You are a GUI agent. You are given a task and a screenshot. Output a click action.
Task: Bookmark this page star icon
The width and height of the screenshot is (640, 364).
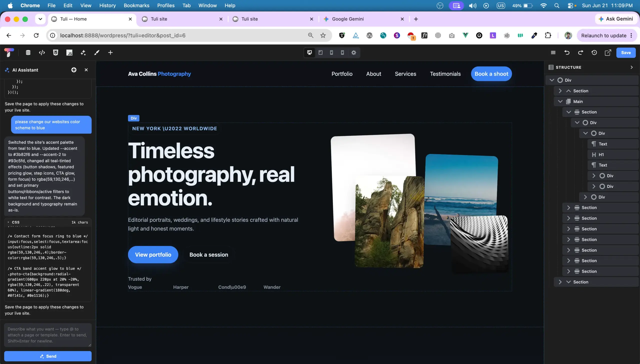click(323, 35)
